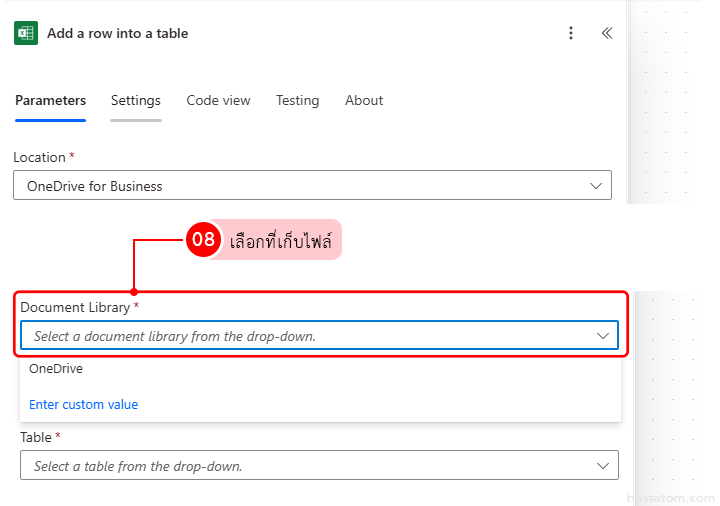Screen dimensions: 720x506
Task: Click the Excel connector icon
Action: (x=25, y=33)
